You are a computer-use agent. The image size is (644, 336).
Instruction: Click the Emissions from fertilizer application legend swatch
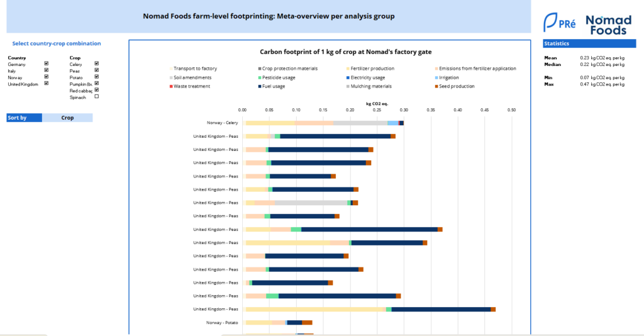(436, 69)
